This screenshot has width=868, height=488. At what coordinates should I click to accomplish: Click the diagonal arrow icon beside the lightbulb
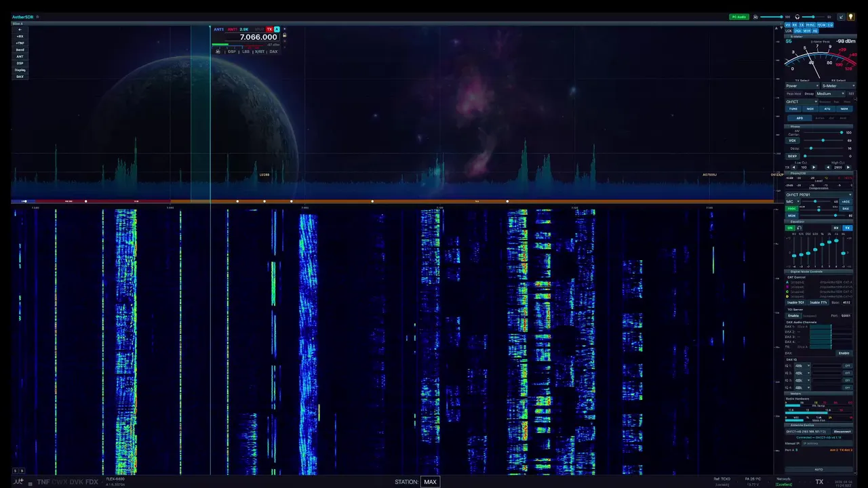[x=841, y=17]
